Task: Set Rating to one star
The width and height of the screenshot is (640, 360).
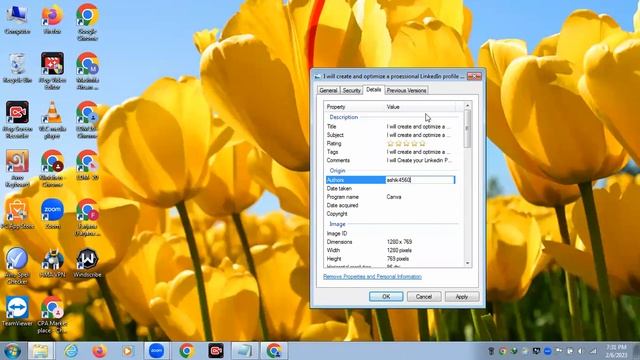Action: (x=390, y=143)
